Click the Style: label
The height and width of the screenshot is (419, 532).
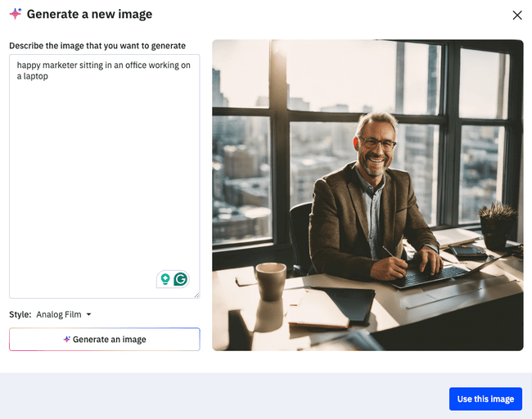pyautogui.click(x=20, y=314)
